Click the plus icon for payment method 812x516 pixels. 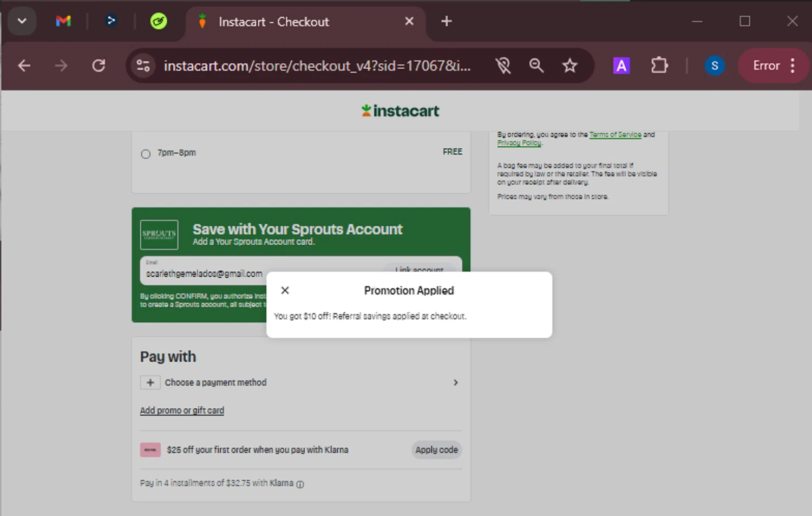(x=150, y=382)
